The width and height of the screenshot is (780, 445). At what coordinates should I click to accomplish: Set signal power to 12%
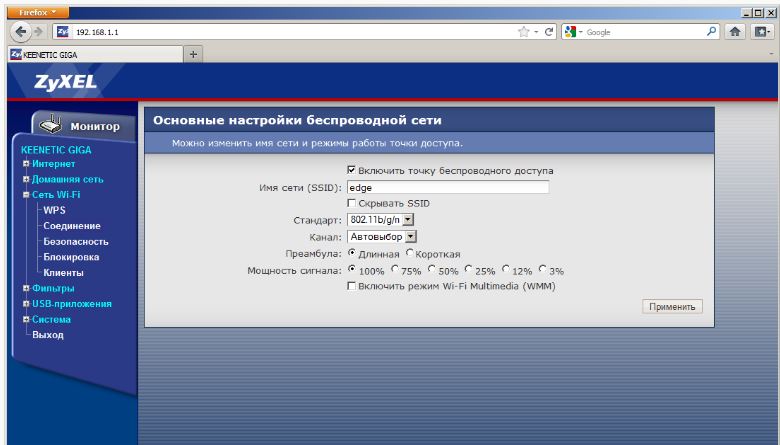505,269
